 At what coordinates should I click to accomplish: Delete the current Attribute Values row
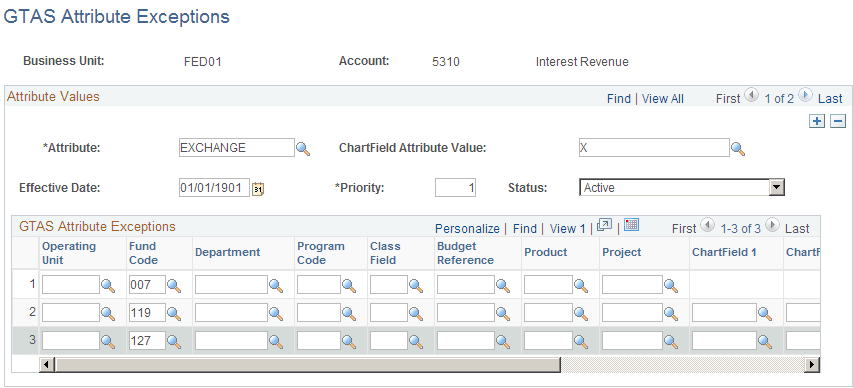tap(838, 121)
